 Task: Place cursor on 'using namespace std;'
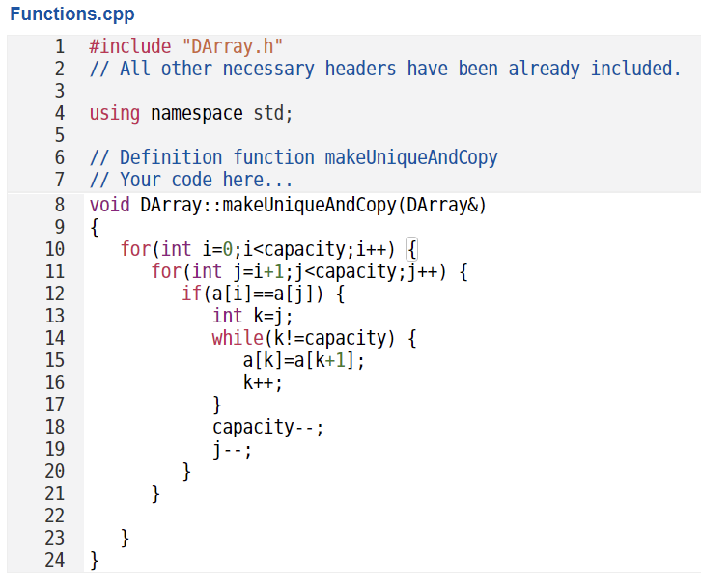[x=191, y=113]
